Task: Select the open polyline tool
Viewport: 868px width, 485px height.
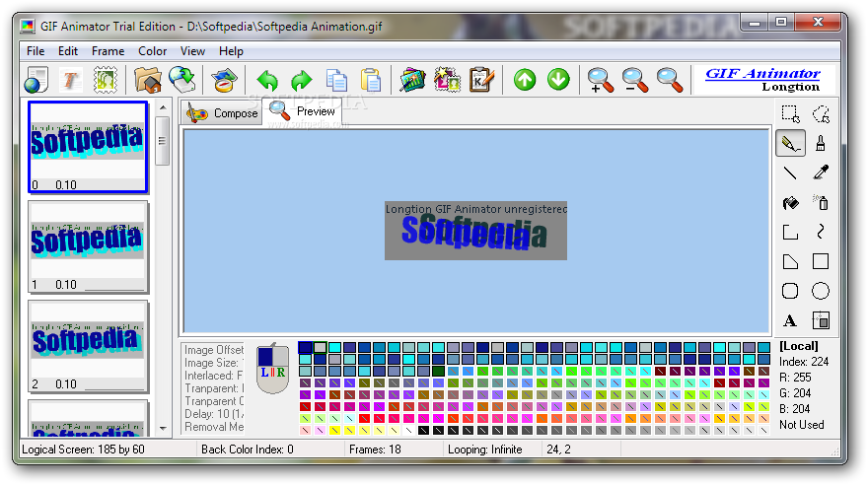Action: tap(790, 233)
